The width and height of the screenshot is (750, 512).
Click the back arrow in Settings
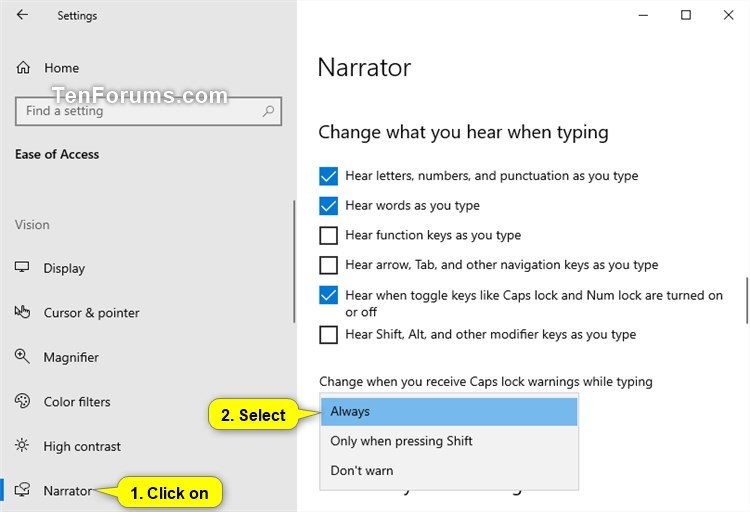(22, 15)
